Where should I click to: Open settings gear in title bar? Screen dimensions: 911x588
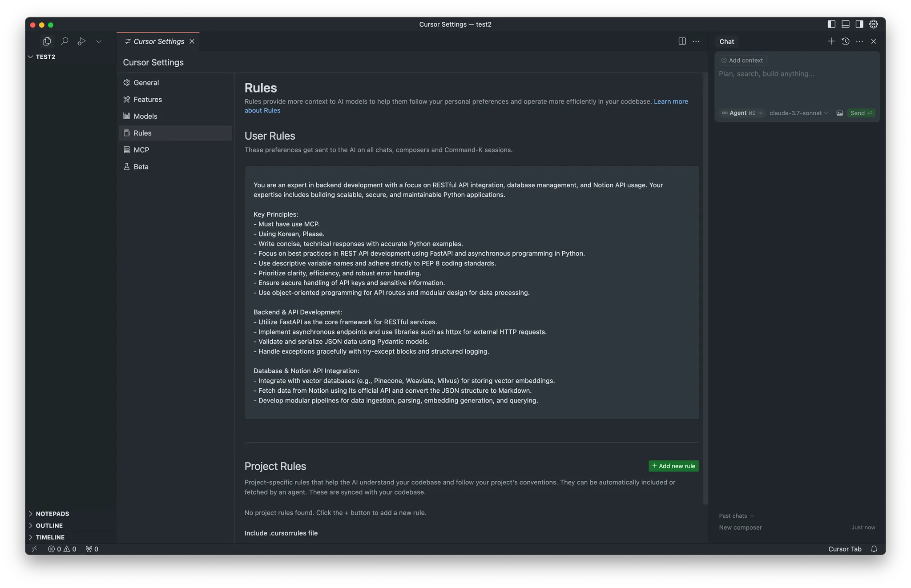click(x=874, y=24)
